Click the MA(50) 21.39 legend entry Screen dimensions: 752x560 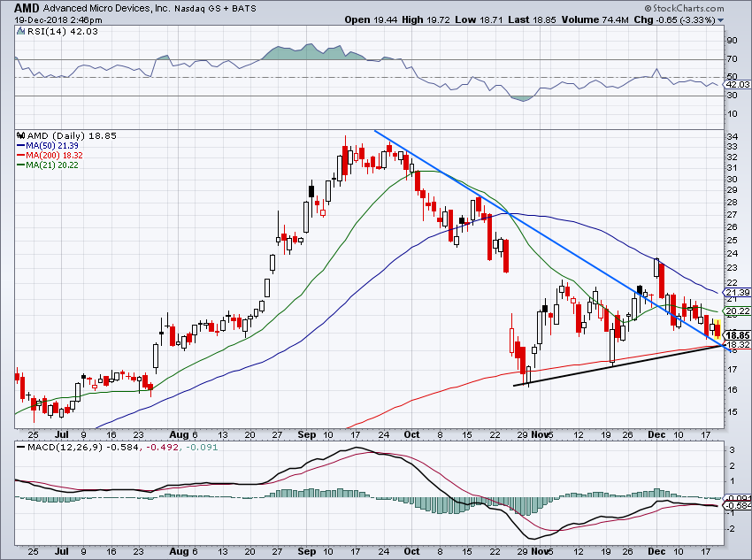point(52,145)
